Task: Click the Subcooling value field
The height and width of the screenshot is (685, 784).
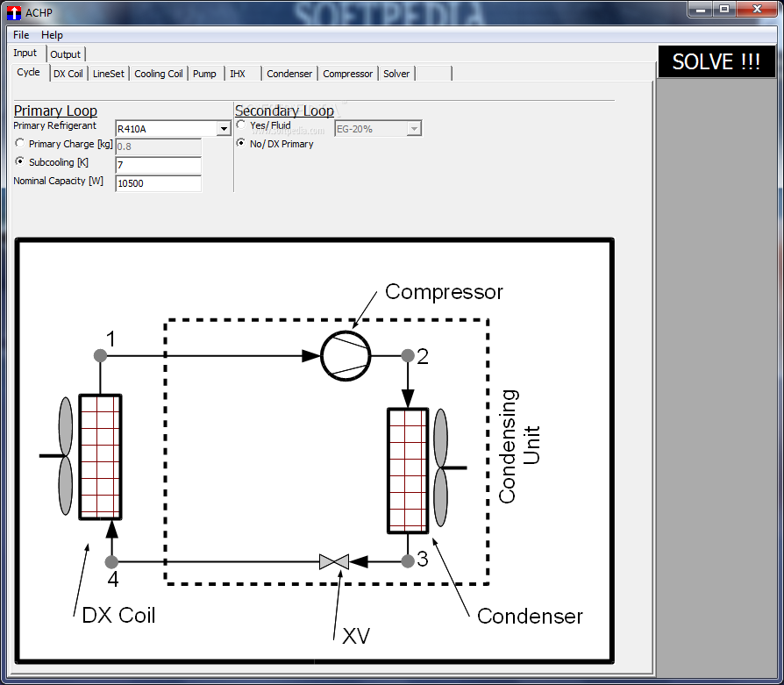Action: (x=158, y=165)
